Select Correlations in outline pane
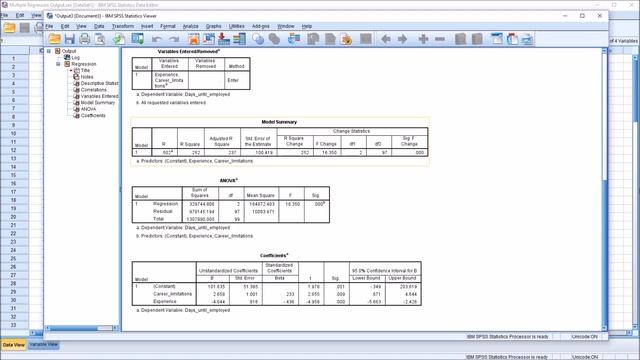640x360 pixels. point(93,90)
